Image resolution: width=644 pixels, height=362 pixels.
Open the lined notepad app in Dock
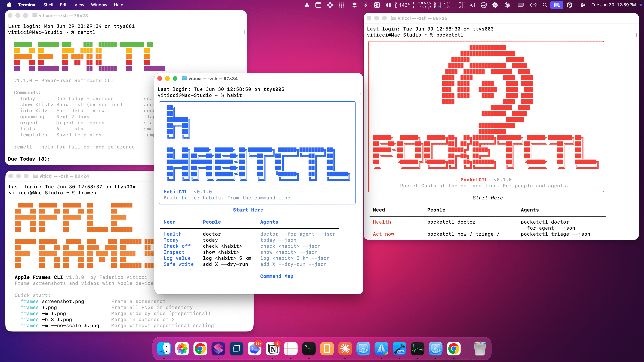pos(291,348)
